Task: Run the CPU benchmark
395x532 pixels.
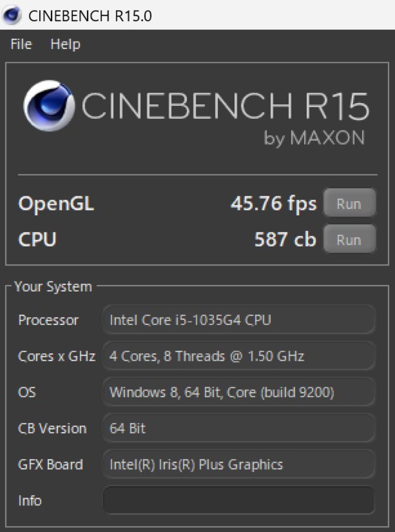Action: (349, 239)
